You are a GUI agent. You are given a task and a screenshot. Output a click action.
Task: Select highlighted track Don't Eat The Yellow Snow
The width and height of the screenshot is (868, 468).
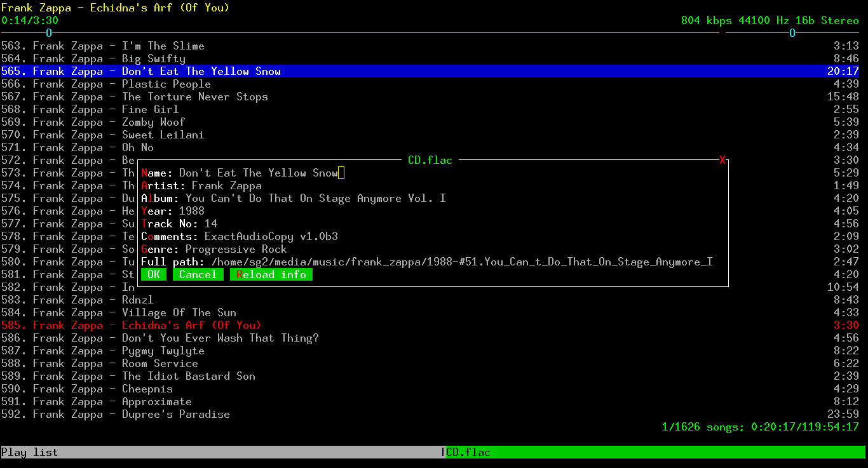(430, 71)
